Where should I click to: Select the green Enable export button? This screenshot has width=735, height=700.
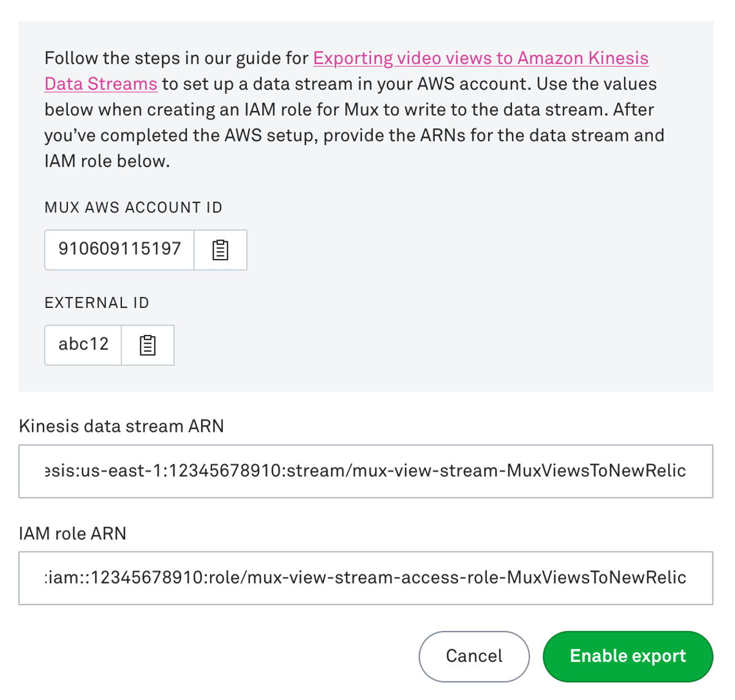[x=627, y=656]
